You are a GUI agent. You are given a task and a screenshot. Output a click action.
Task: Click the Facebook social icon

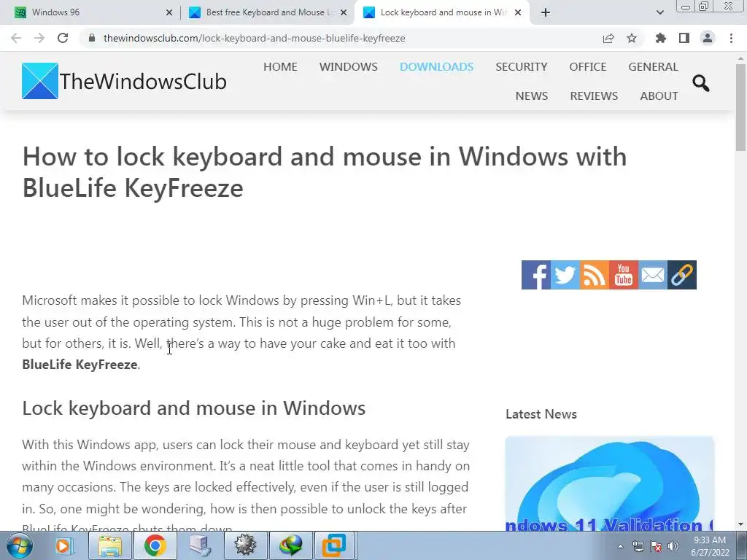(x=536, y=275)
